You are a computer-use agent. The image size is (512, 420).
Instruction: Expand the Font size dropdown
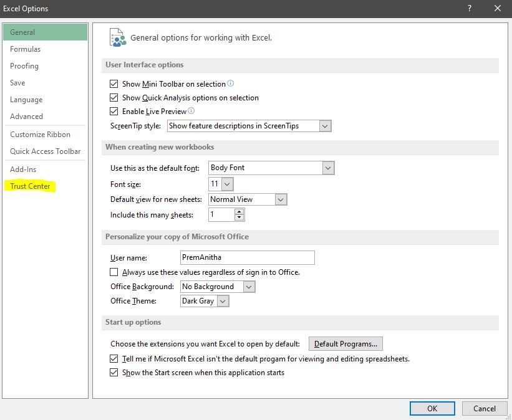pyautogui.click(x=228, y=184)
